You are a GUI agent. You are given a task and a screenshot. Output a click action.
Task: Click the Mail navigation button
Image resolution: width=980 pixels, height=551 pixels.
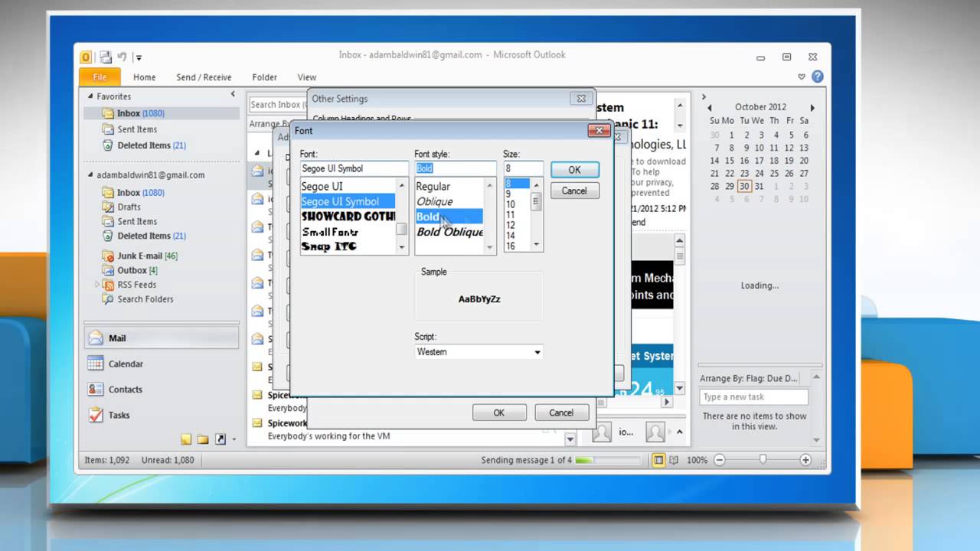tap(162, 338)
